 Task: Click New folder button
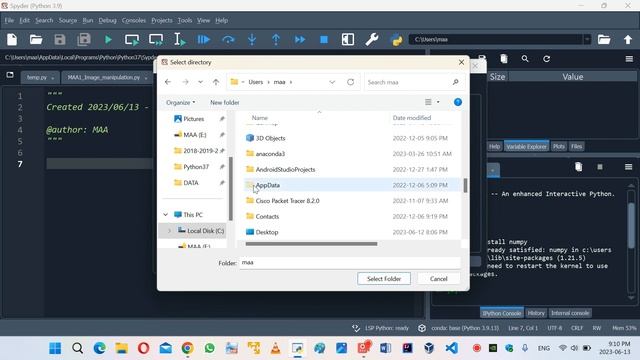[224, 102]
